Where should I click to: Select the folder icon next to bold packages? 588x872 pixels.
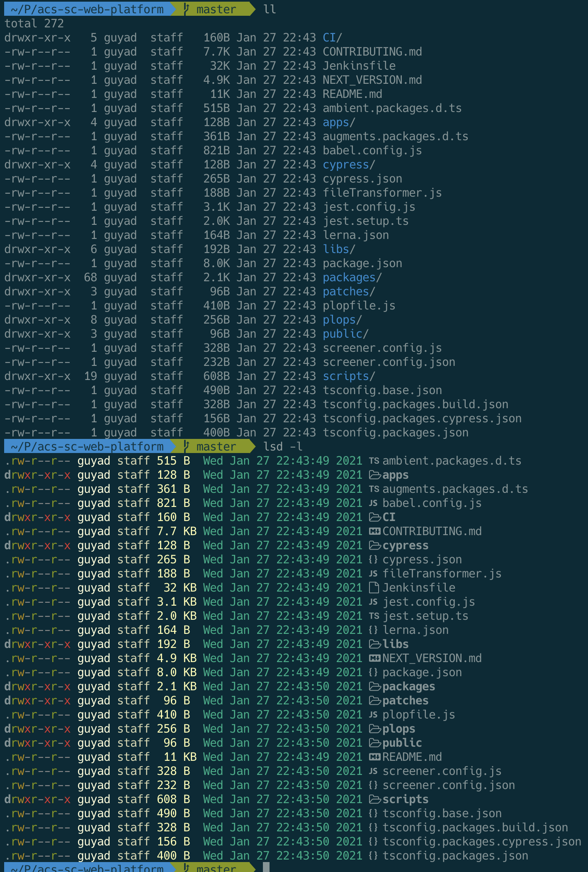[375, 687]
